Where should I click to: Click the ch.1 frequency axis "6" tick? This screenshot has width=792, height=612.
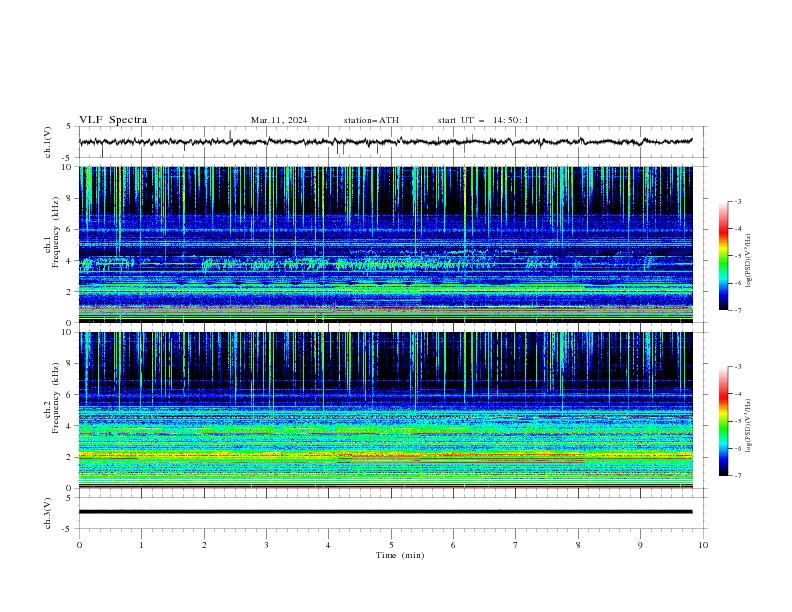(x=70, y=230)
